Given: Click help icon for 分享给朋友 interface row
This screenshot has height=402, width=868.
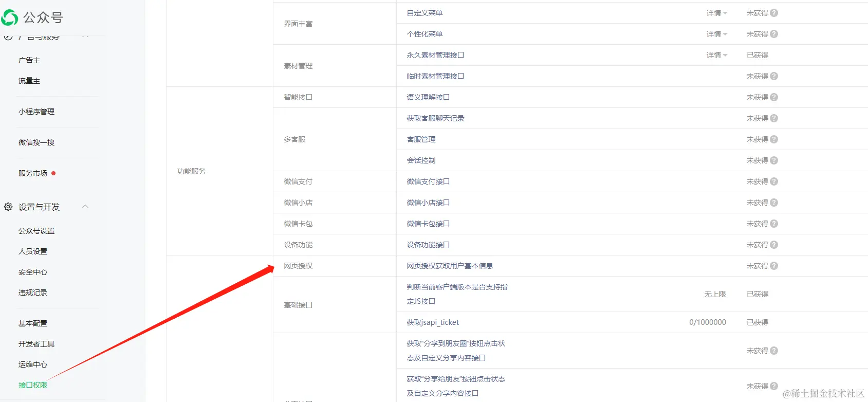Looking at the screenshot, I should tap(774, 386).
